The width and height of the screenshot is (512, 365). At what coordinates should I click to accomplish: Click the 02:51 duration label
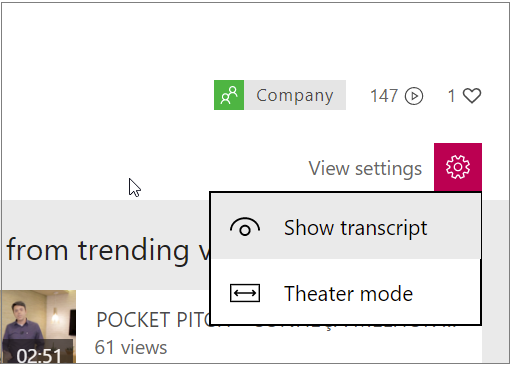pos(39,356)
